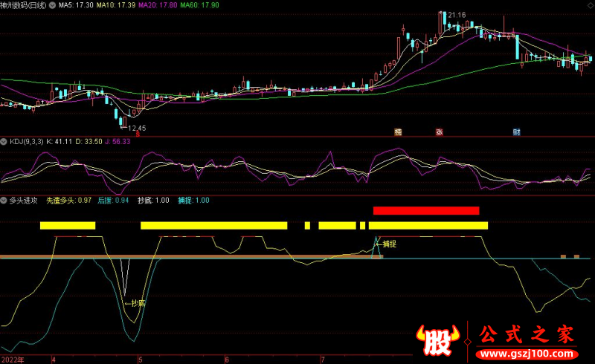
Task: Click the 抄底 signal annotation
Action: click(x=135, y=303)
